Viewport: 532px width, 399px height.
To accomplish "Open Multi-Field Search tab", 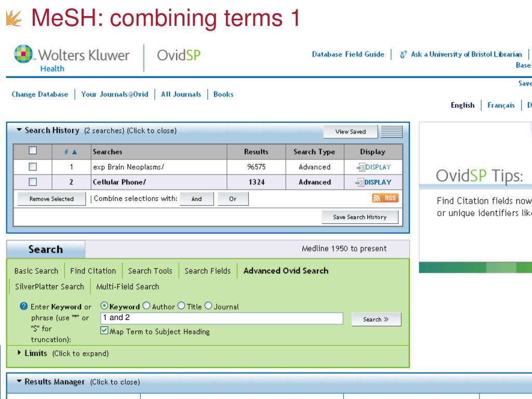I will click(x=128, y=287).
